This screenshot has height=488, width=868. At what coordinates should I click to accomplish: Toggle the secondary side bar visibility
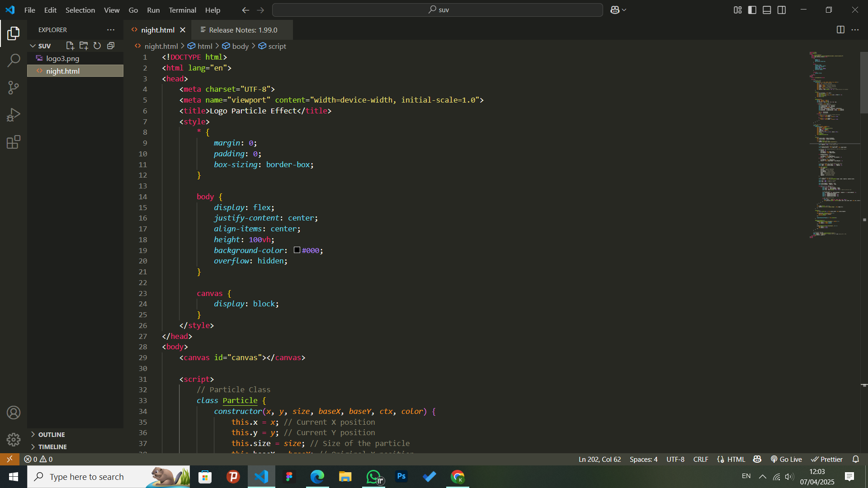click(782, 10)
